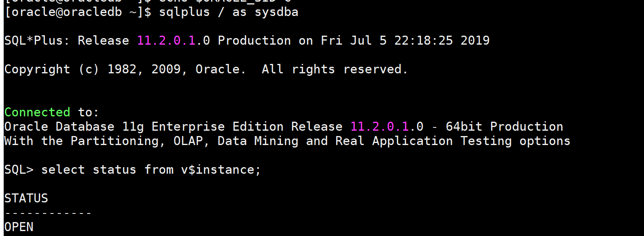Click the words 'All rights reserved.'
The width and height of the screenshot is (644, 236).
click(334, 69)
